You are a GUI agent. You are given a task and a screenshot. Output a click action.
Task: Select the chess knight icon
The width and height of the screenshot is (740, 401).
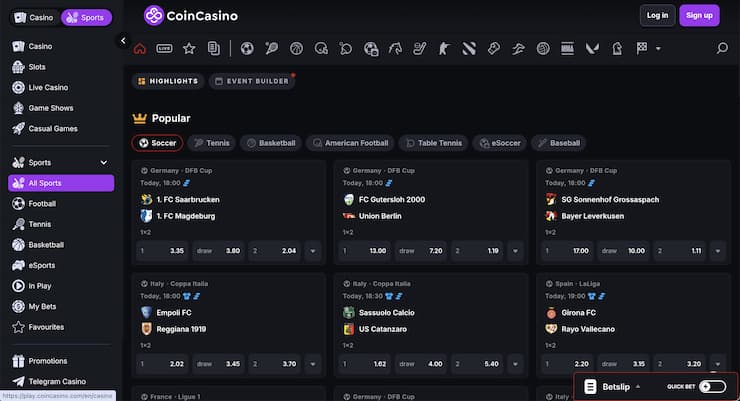[x=617, y=49]
